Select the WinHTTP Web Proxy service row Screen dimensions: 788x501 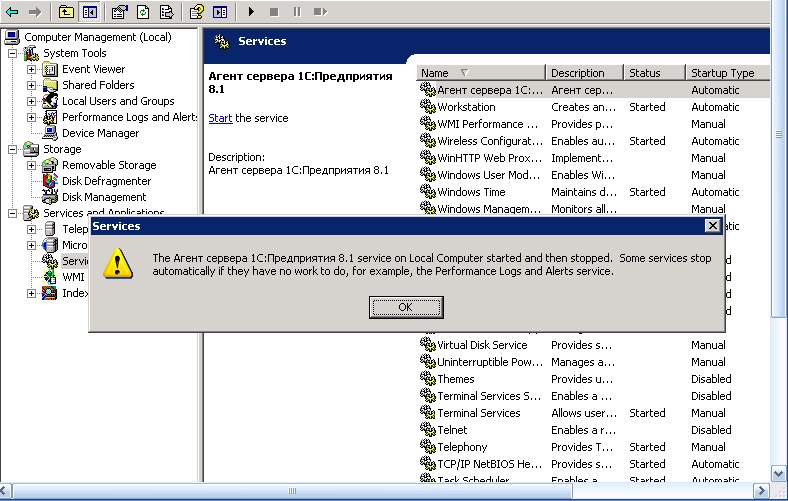point(594,158)
